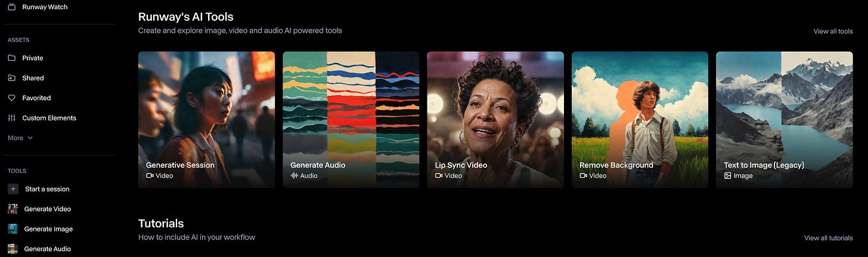Open Runway Watch in the sidebar
868x257 pixels.
[x=45, y=7]
